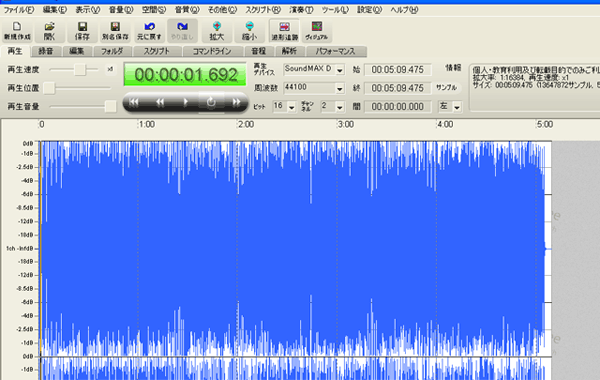Switch to the コマンドライン tab

(x=212, y=51)
